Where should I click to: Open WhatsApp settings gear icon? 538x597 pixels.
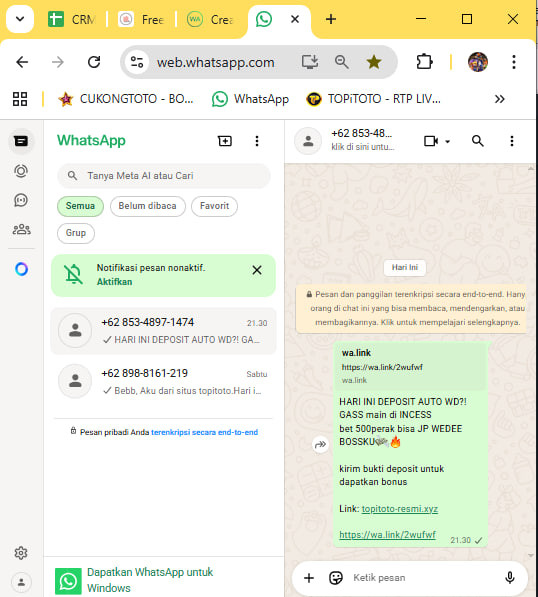click(21, 552)
